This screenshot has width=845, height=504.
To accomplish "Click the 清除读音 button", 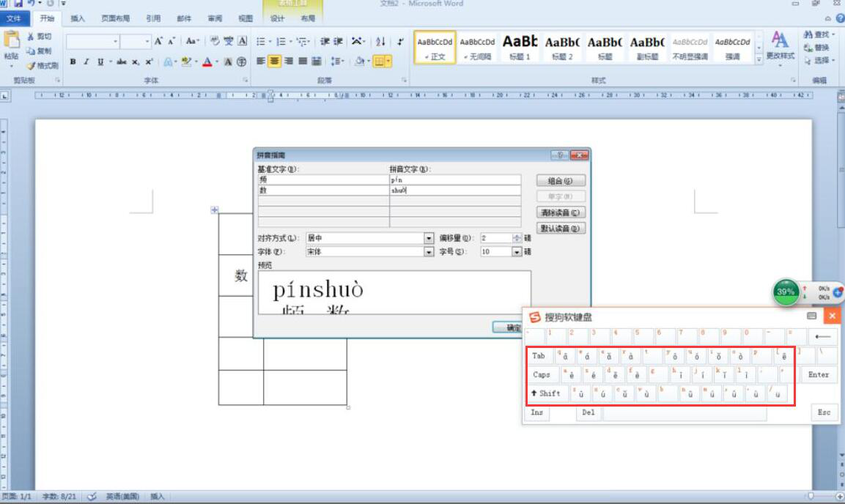I will [x=561, y=212].
